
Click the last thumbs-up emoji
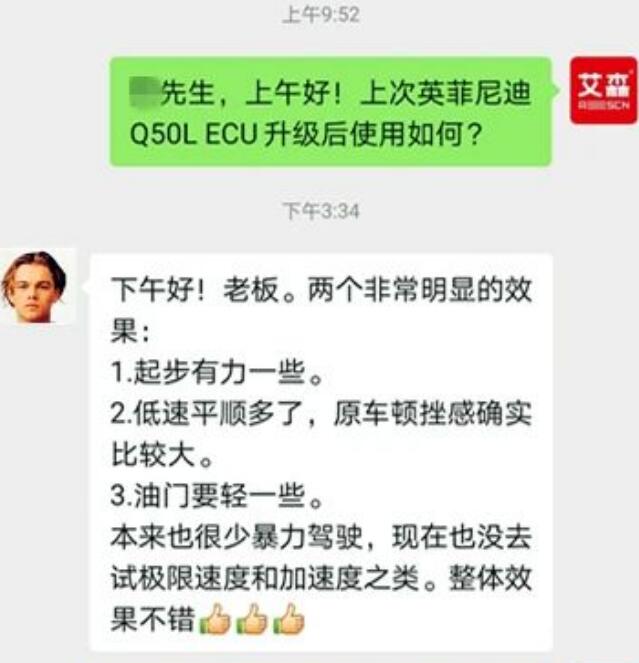click(288, 619)
